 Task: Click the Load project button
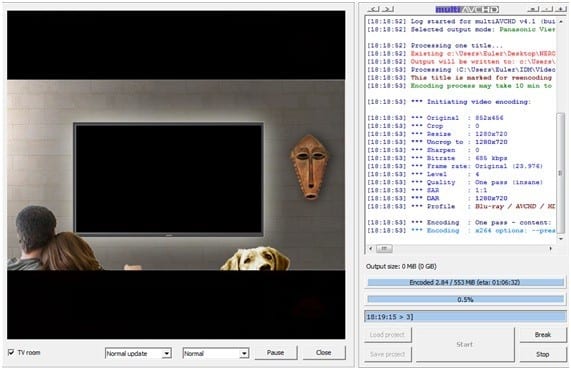point(387,335)
